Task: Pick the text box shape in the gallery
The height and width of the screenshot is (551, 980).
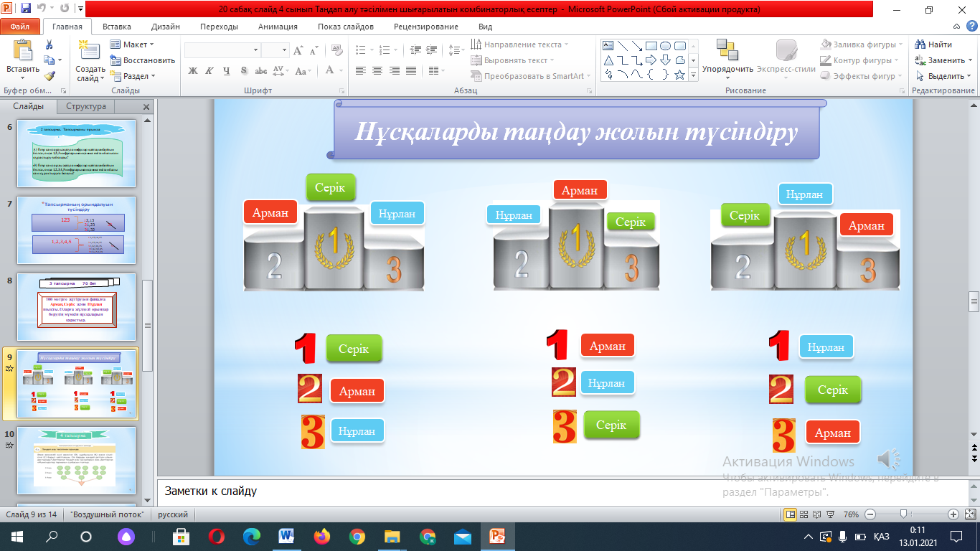Action: click(x=608, y=45)
